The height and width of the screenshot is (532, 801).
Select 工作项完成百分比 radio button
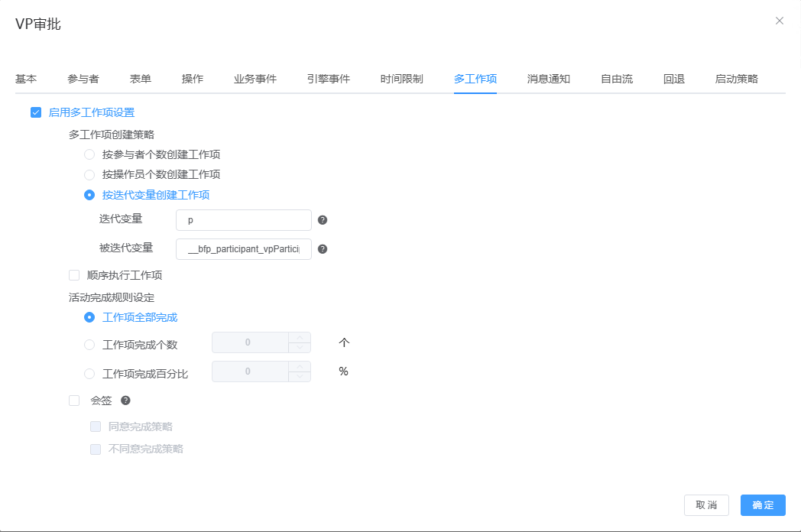coord(89,374)
